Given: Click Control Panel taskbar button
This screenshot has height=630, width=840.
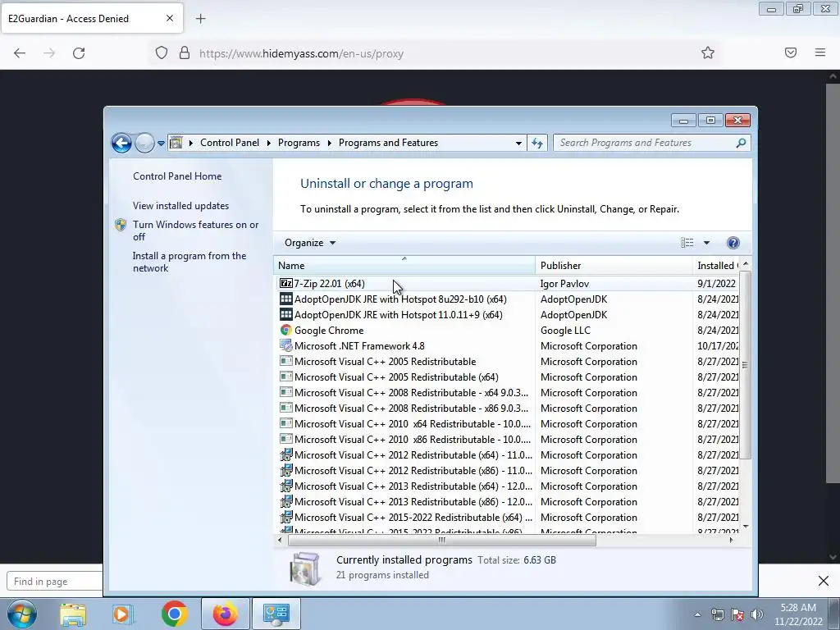Looking at the screenshot, I should (x=276, y=614).
